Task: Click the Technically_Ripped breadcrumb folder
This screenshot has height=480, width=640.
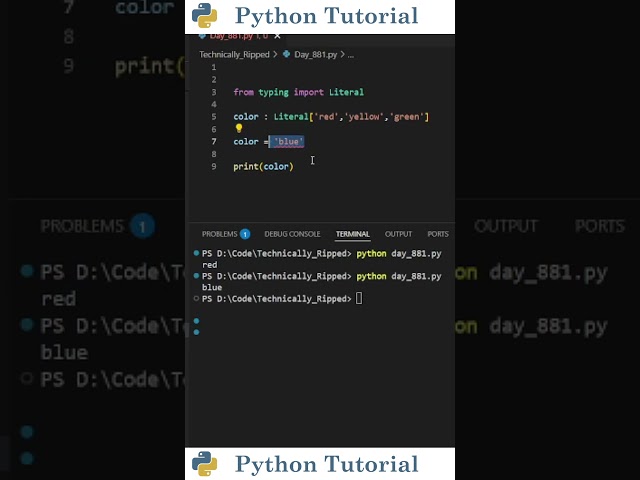Action: [234, 54]
